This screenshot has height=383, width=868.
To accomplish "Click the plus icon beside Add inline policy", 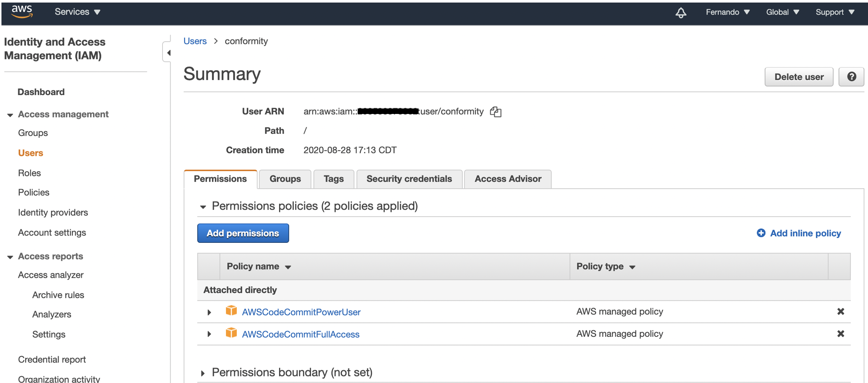I will [x=761, y=233].
